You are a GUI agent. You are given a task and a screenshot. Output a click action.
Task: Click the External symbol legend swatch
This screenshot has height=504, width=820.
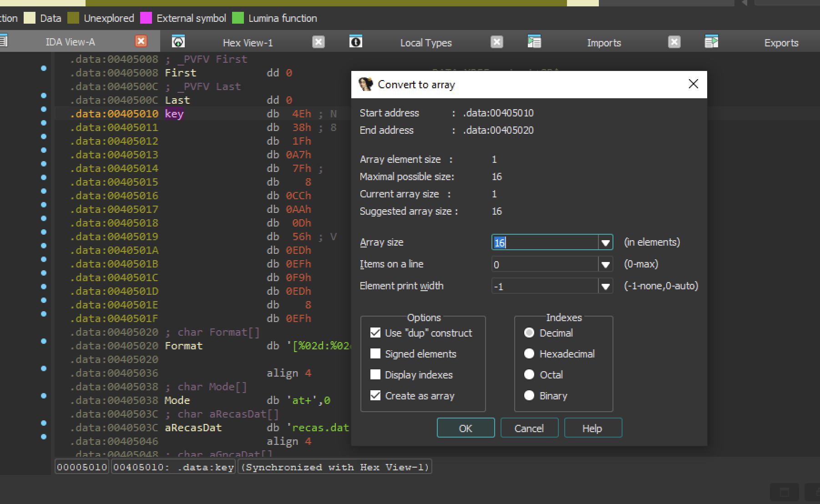pyautogui.click(x=146, y=18)
